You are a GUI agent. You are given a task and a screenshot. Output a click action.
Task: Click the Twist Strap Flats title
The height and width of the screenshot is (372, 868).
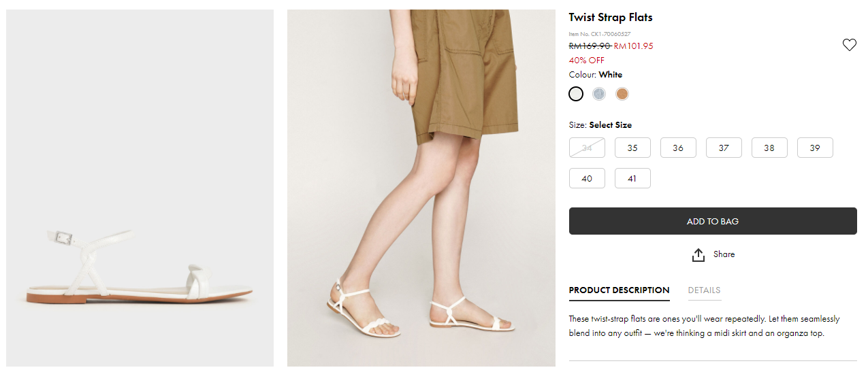611,18
